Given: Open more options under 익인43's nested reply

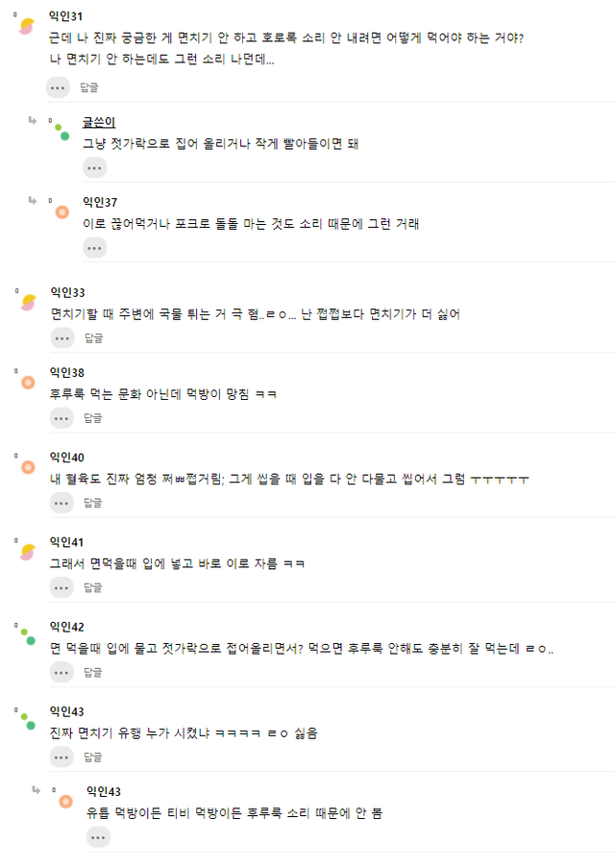Looking at the screenshot, I should click(x=98, y=837).
